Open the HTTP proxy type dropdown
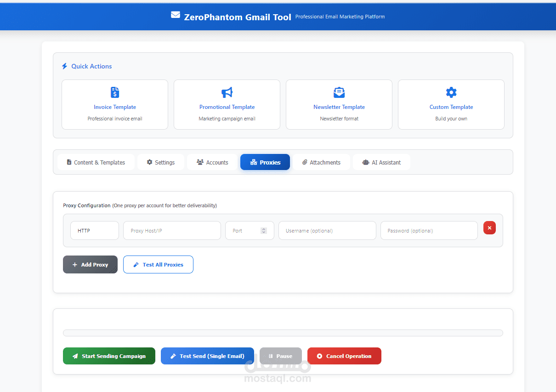 coord(95,231)
